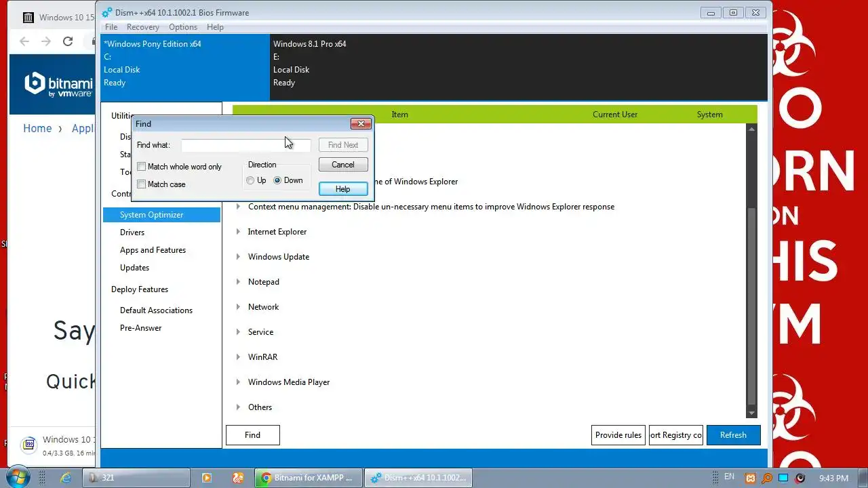868x488 pixels.
Task: Click the Bitnami logo in Chrome
Action: (58, 85)
